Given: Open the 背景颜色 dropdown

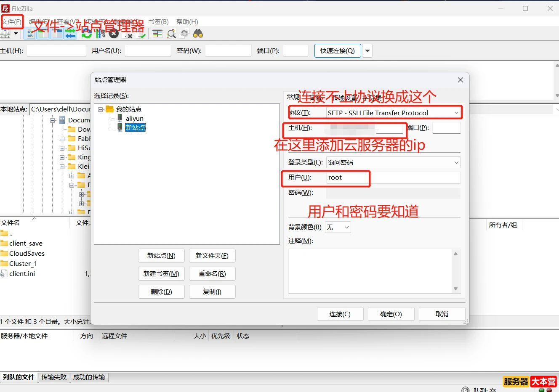Looking at the screenshot, I should tap(338, 227).
